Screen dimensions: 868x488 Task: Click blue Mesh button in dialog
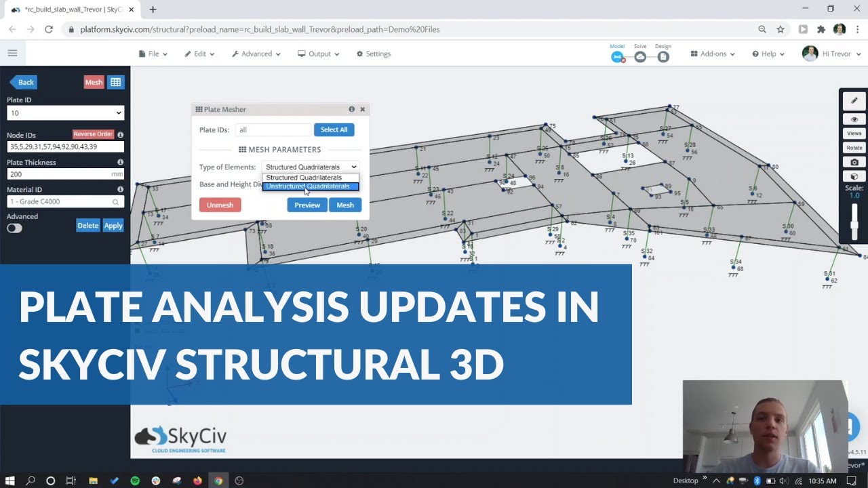[345, 205]
